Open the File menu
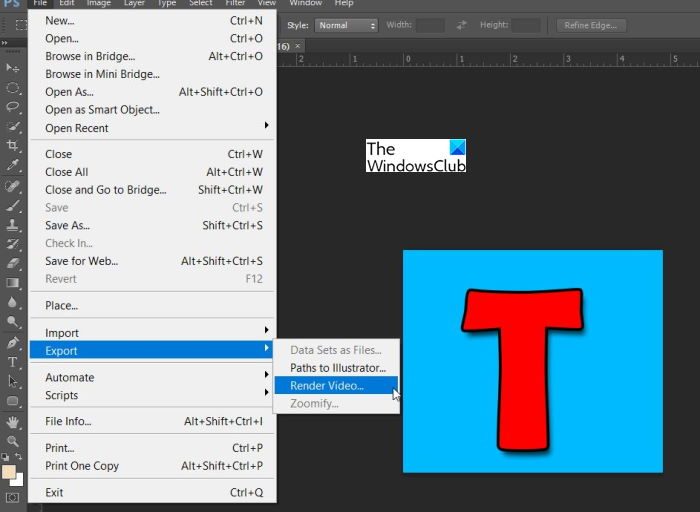Image resolution: width=700 pixels, height=512 pixels. [40, 3]
